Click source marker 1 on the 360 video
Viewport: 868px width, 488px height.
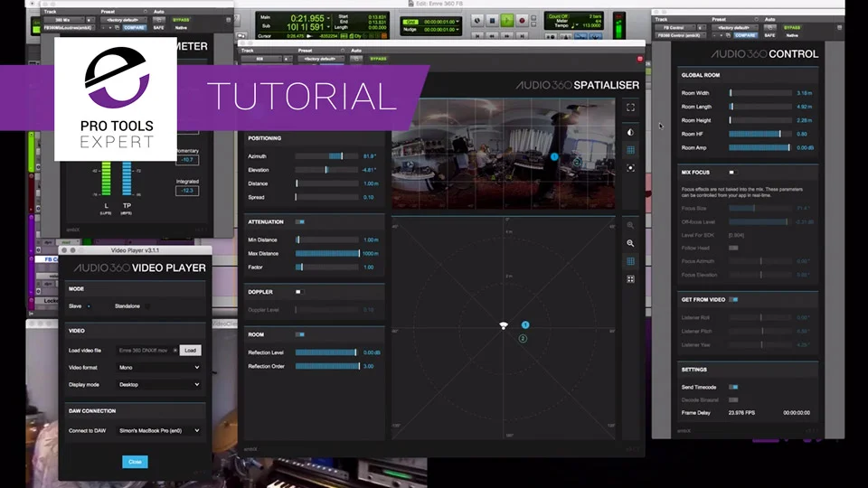point(554,157)
